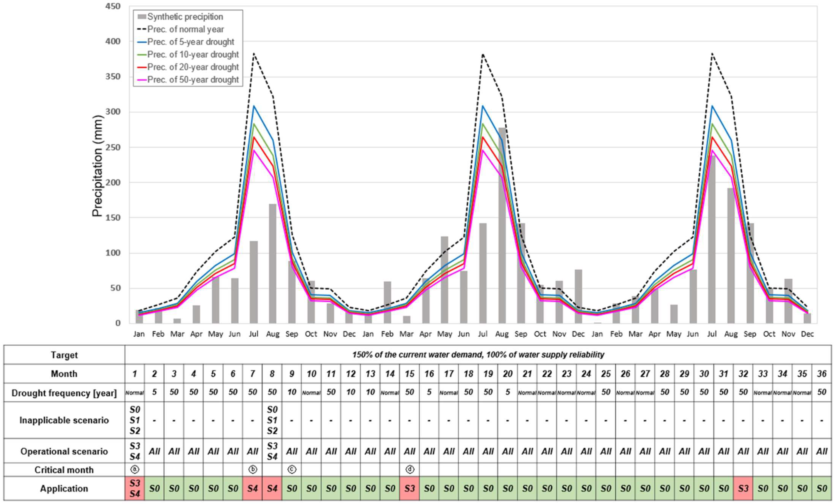The width and height of the screenshot is (836, 504).
Task: Click the Precipitation (mm) axis title
Action: [97, 166]
